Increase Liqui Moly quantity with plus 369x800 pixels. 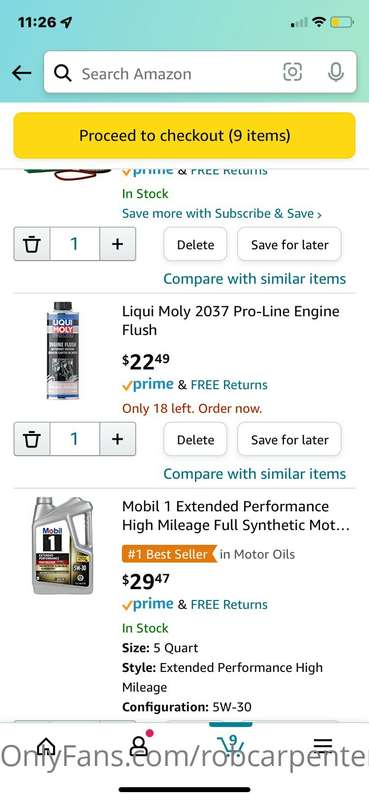[x=117, y=439]
